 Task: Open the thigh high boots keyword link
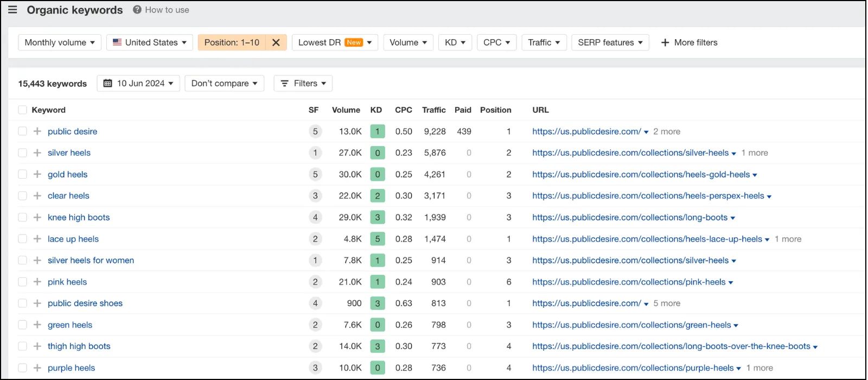[79, 346]
